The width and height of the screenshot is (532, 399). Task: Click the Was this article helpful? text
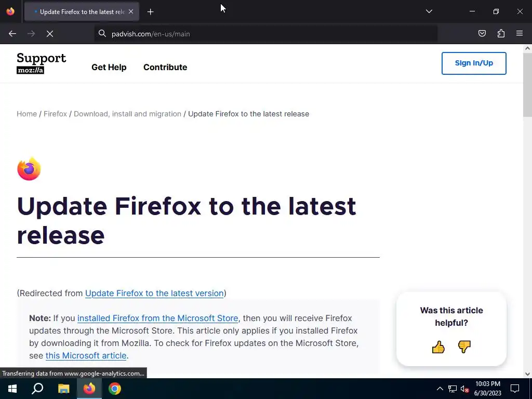pyautogui.click(x=451, y=316)
